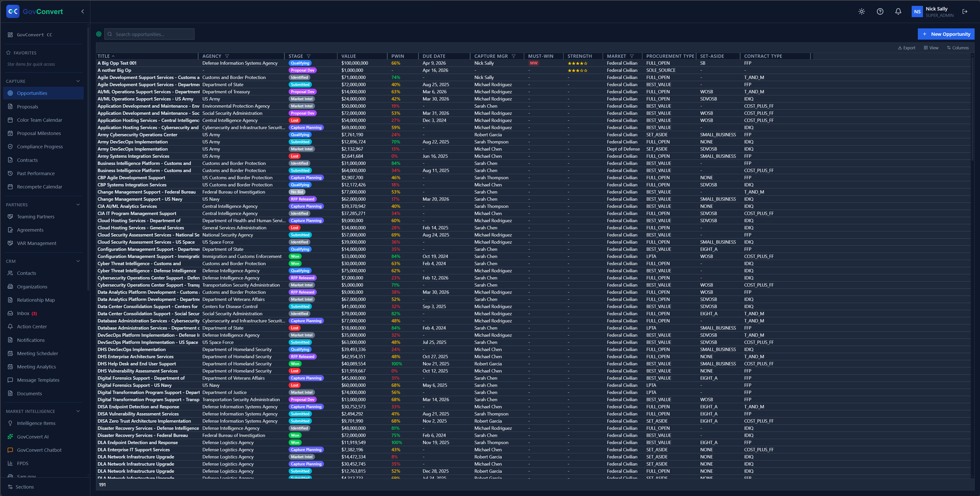Collapse the Partners sidebar section
Screen dimensions: 980x496
coord(78,205)
